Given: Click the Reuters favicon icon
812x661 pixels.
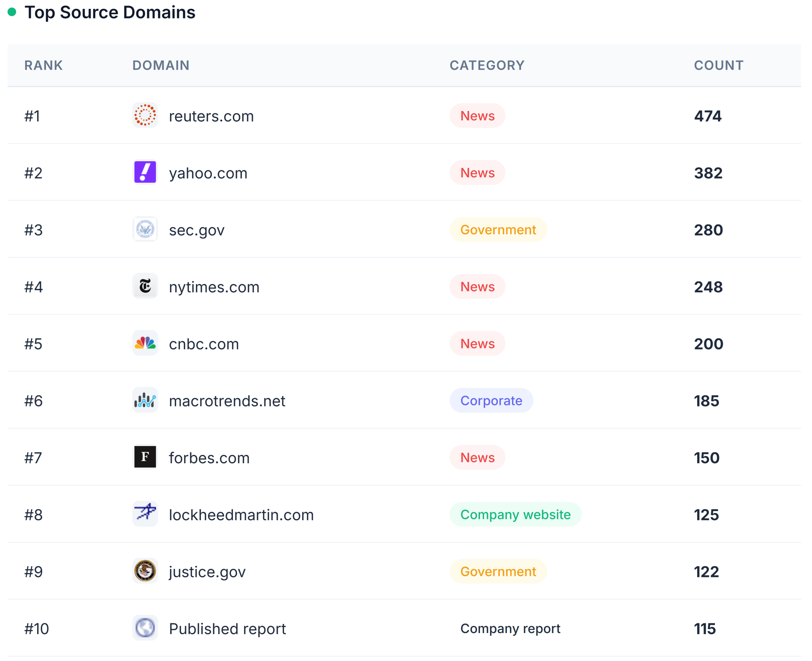Looking at the screenshot, I should click(x=145, y=116).
